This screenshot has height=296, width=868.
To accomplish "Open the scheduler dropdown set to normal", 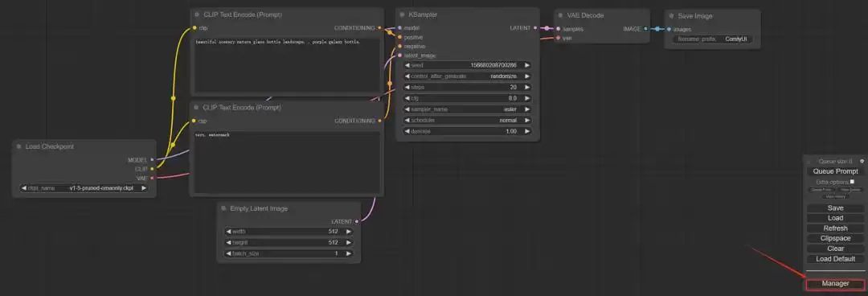I will tap(467, 121).
